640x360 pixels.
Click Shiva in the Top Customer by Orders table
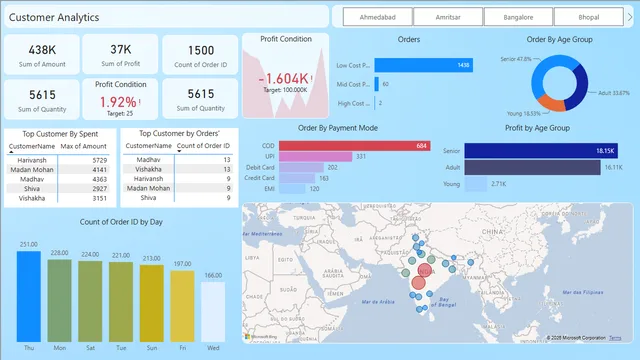point(149,198)
